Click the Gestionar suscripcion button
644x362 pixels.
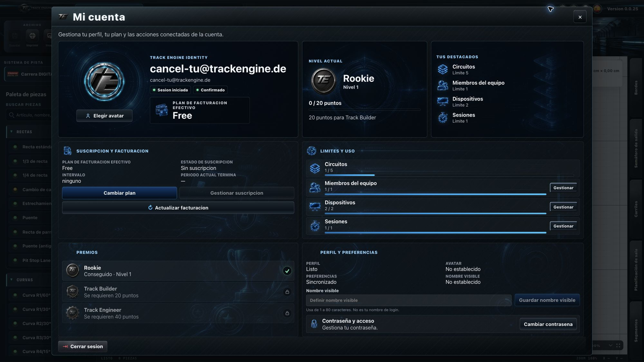237,193
